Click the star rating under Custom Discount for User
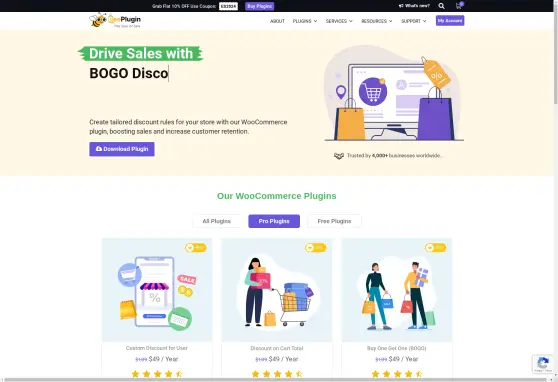 pos(157,374)
